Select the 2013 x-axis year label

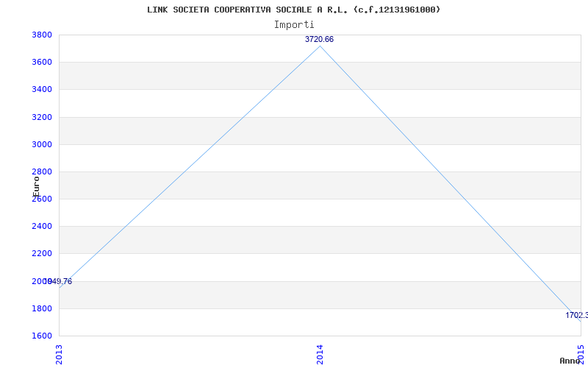[59, 355]
